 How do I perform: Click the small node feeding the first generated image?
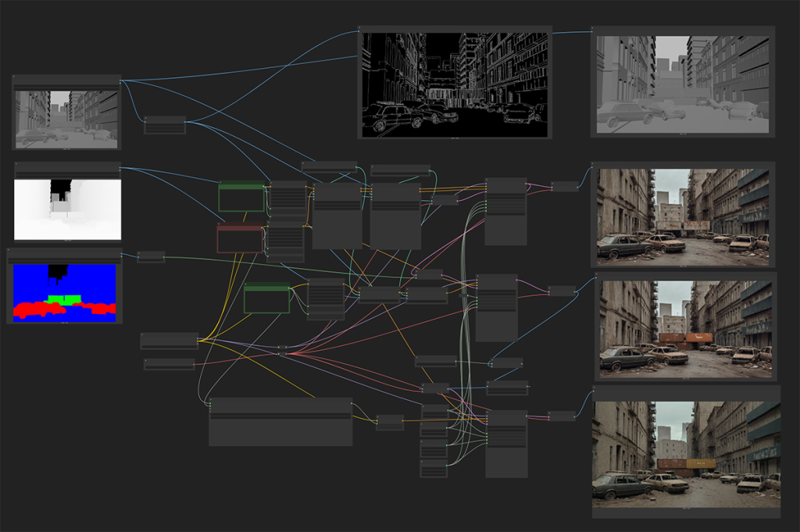[x=564, y=186]
